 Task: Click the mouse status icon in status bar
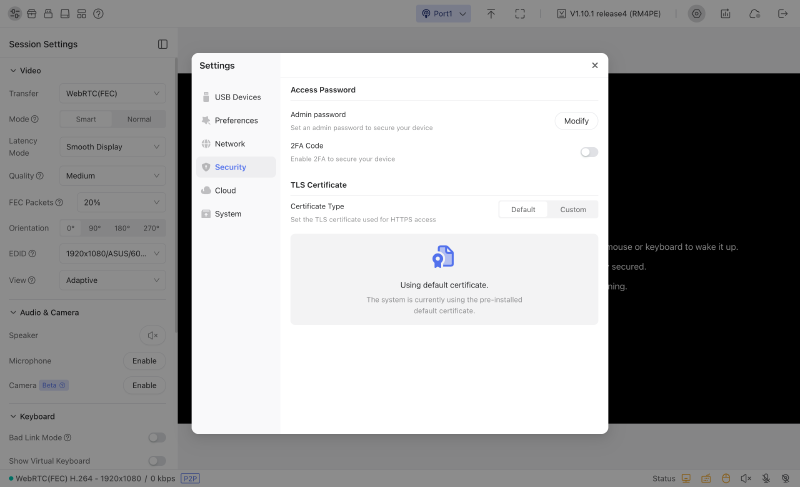pyautogui.click(x=726, y=478)
